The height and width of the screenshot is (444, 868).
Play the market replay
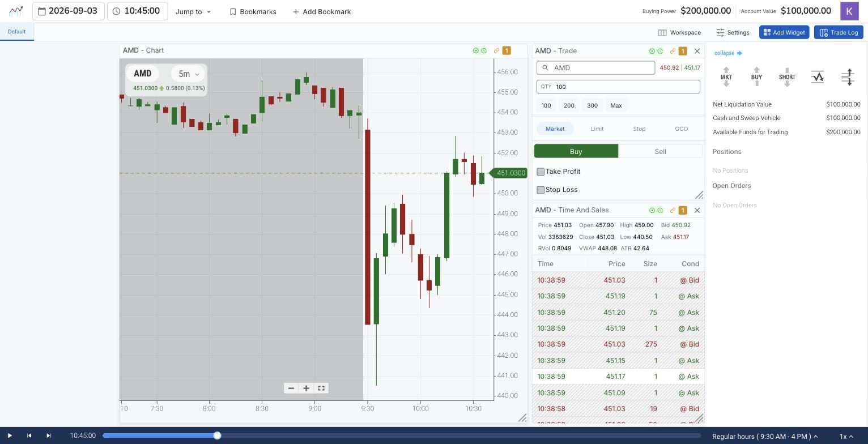pos(10,436)
